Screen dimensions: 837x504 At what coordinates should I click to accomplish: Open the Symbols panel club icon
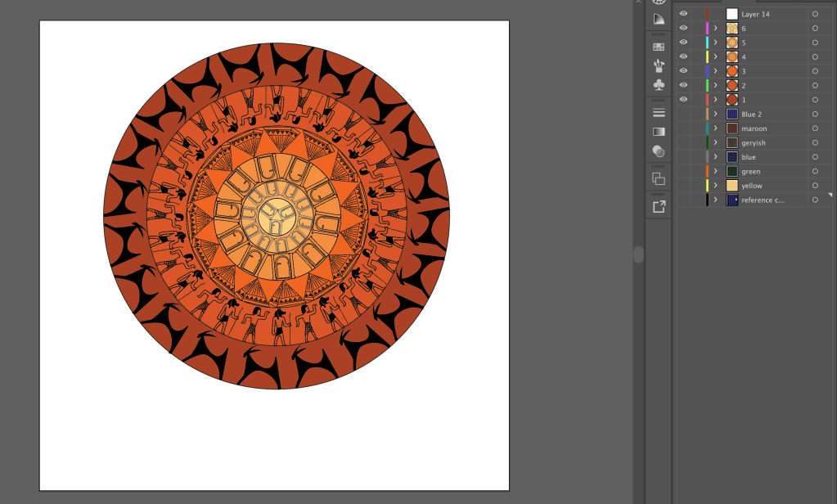659,84
